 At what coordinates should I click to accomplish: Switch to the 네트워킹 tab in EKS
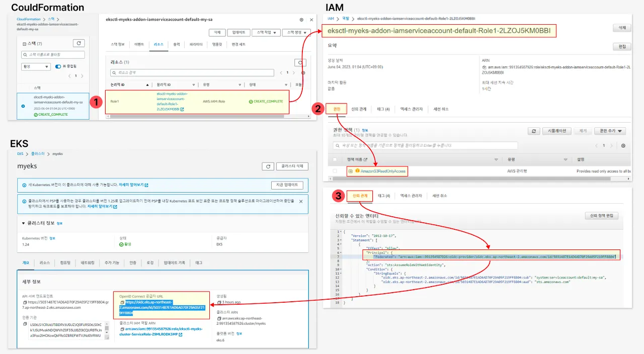[88, 262]
